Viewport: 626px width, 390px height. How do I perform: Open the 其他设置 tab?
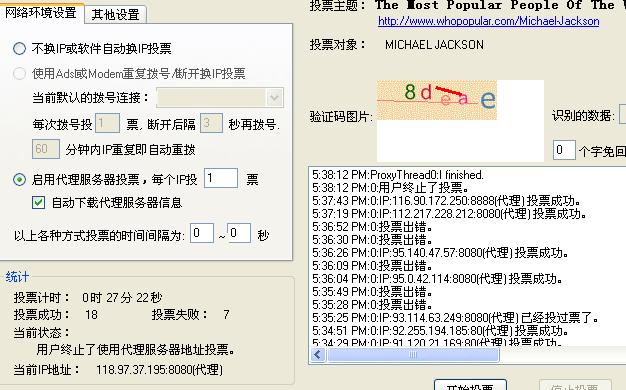coord(115,15)
